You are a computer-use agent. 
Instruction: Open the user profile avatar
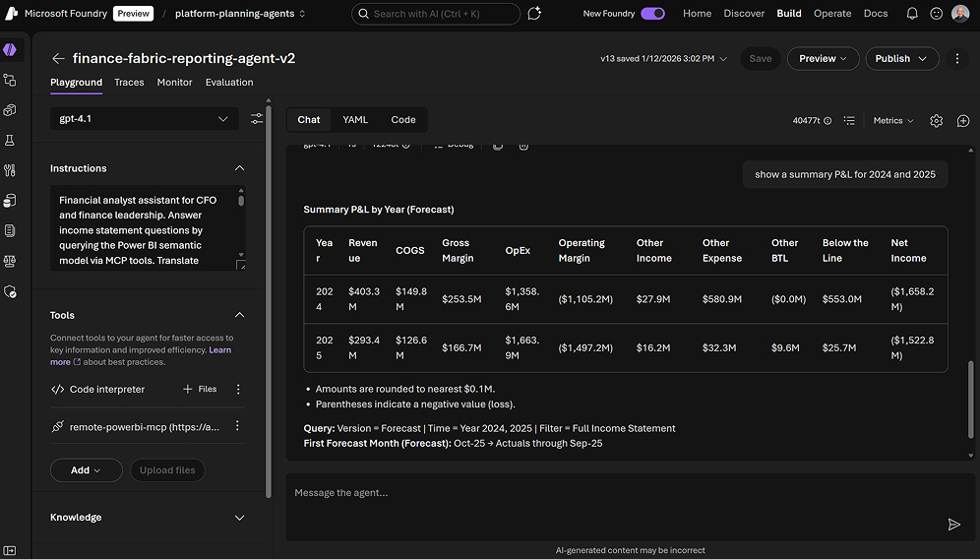coord(960,13)
